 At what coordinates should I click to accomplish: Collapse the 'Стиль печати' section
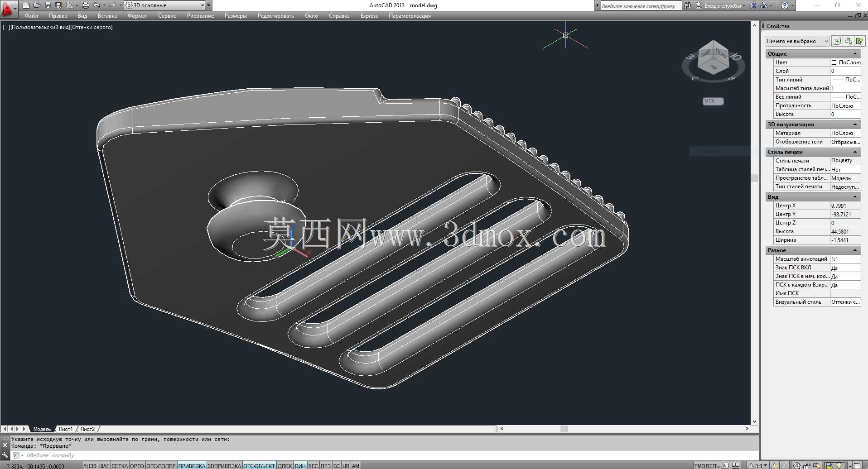pyautogui.click(x=855, y=152)
